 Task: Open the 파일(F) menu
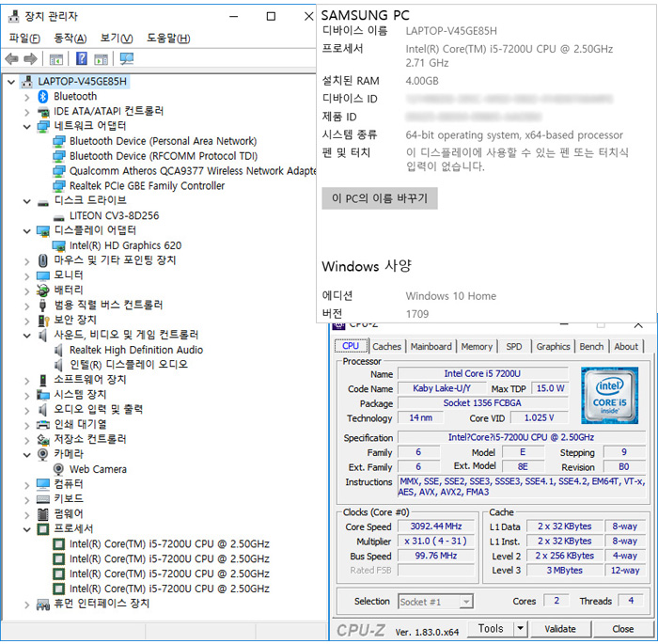[x=24, y=39]
